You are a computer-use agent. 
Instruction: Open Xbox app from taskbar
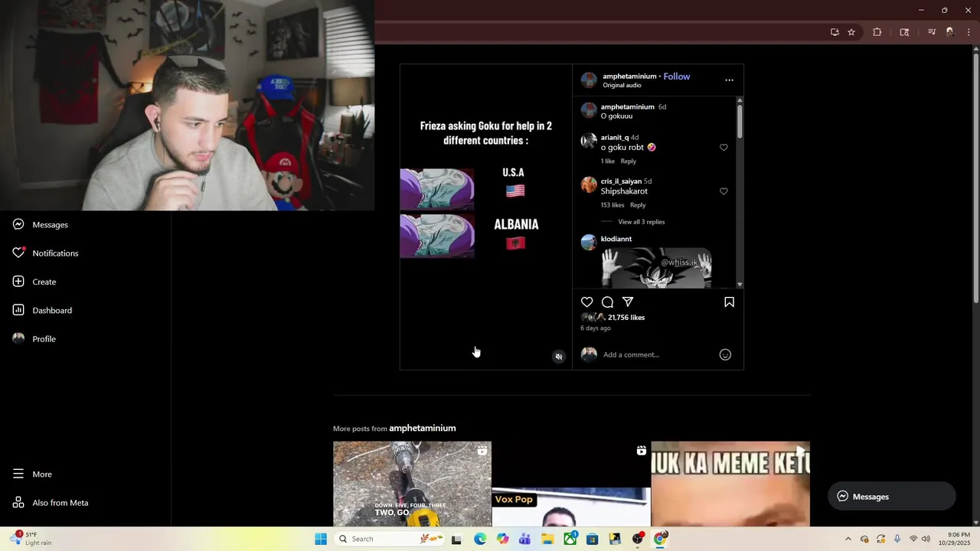coord(570,540)
